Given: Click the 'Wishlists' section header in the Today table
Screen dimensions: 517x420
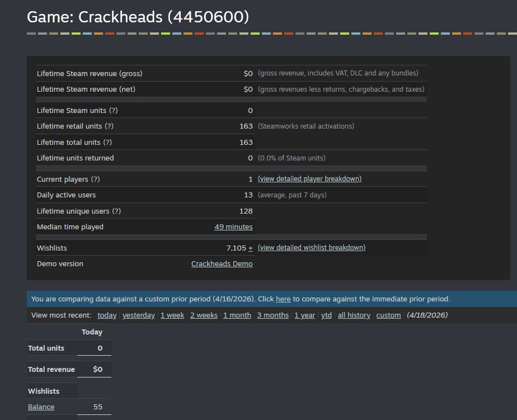Looking at the screenshot, I should [44, 391].
